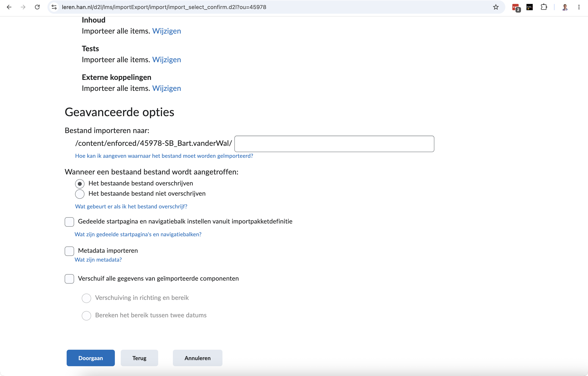The image size is (588, 376).
Task: Reload the page with refresh icon
Action: pyautogui.click(x=37, y=7)
